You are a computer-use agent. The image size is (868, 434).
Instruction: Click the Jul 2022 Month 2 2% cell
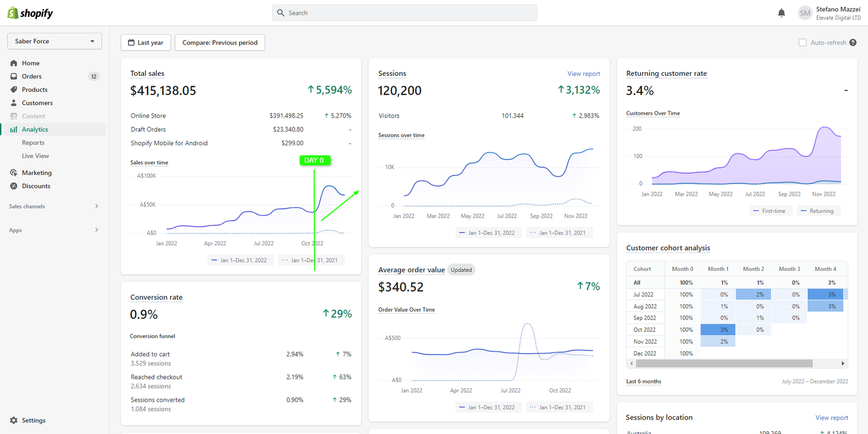pos(753,295)
